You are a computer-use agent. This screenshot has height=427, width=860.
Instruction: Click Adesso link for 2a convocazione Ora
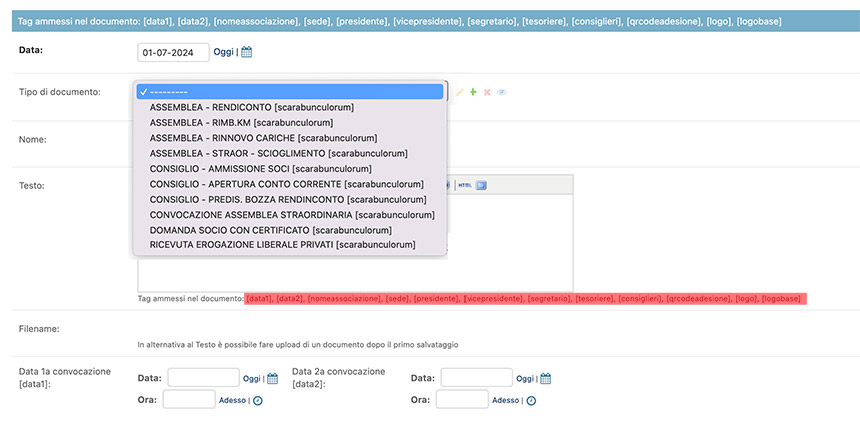tap(506, 401)
